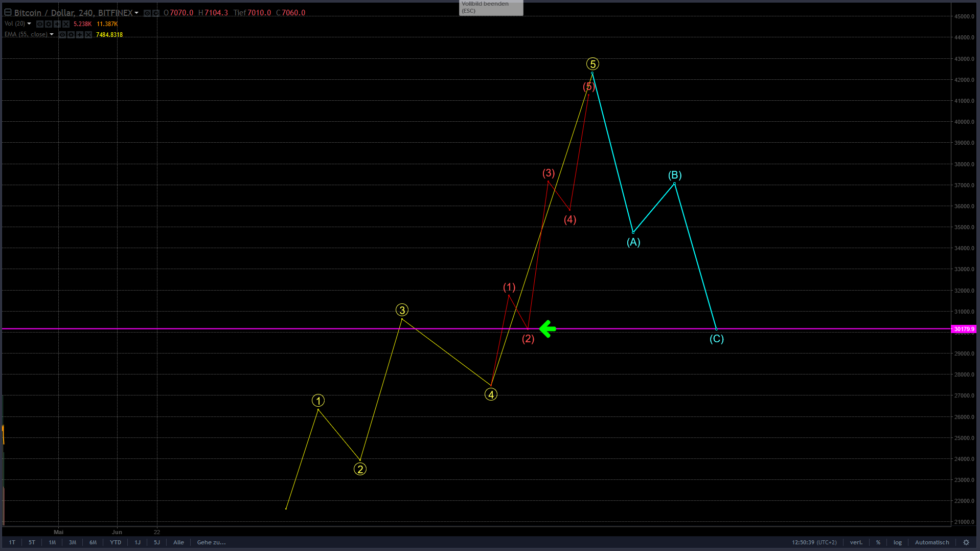
Task: Remove the EMA (55, close) indicator
Action: point(88,35)
